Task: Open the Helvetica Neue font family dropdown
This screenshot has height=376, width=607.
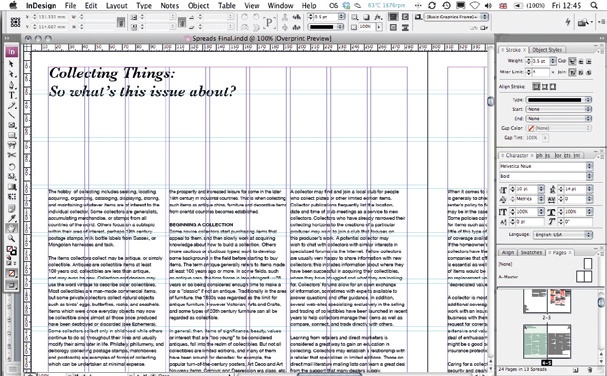Action: (x=546, y=166)
